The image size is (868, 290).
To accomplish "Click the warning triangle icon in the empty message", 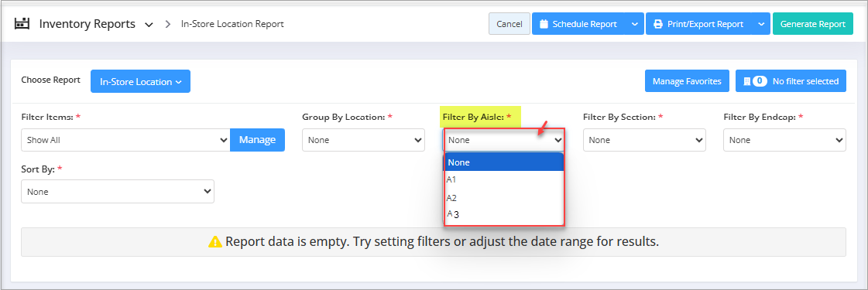I will tap(214, 242).
